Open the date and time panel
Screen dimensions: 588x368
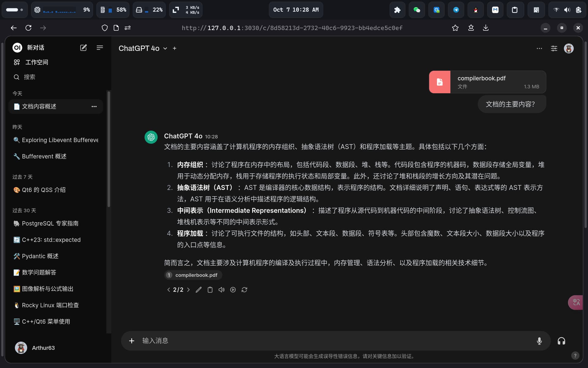296,10
